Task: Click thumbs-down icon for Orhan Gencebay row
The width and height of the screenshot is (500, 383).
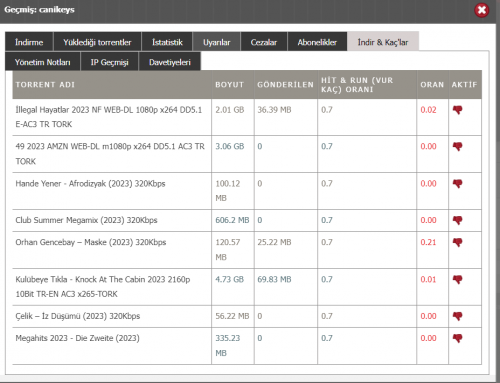Action: tap(457, 242)
